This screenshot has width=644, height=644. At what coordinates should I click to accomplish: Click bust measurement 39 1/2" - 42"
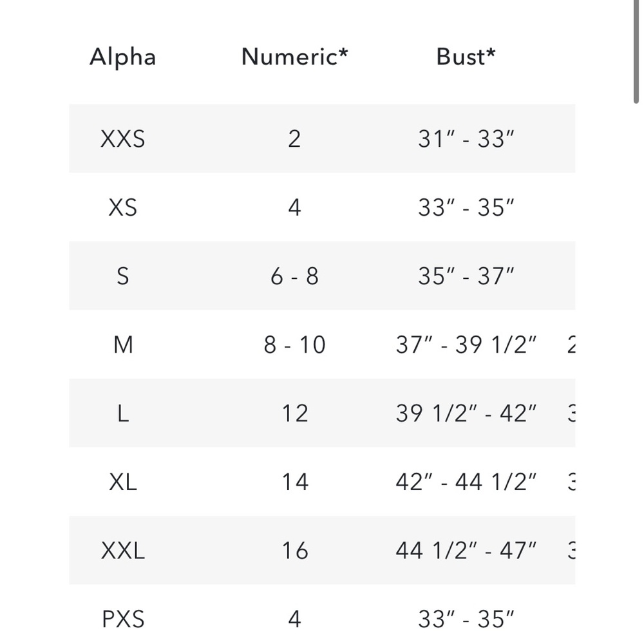click(466, 413)
